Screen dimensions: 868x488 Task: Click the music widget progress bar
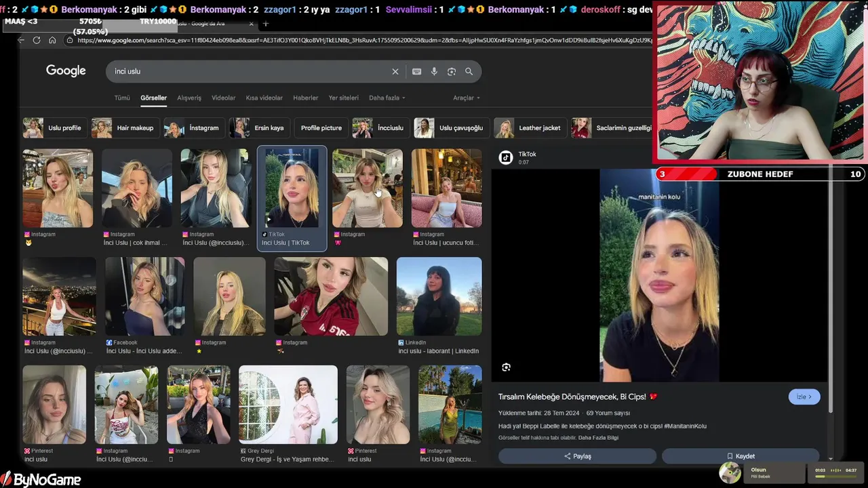[x=836, y=476]
